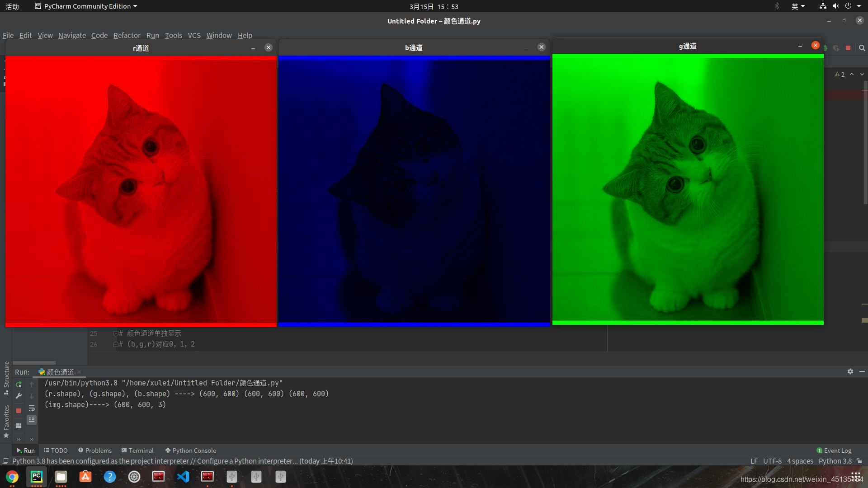The width and height of the screenshot is (868, 488).
Task: Open the Help app from the dock
Action: pos(110,477)
